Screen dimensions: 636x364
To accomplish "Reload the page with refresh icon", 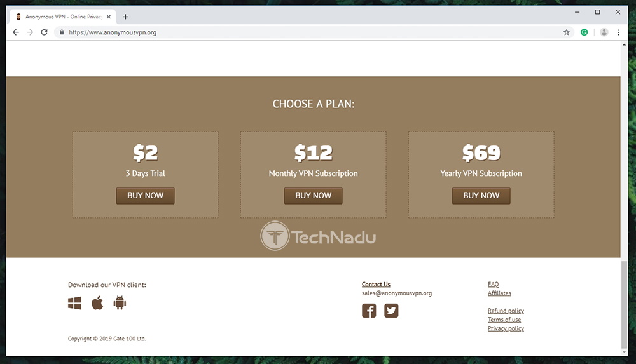I will coord(45,32).
